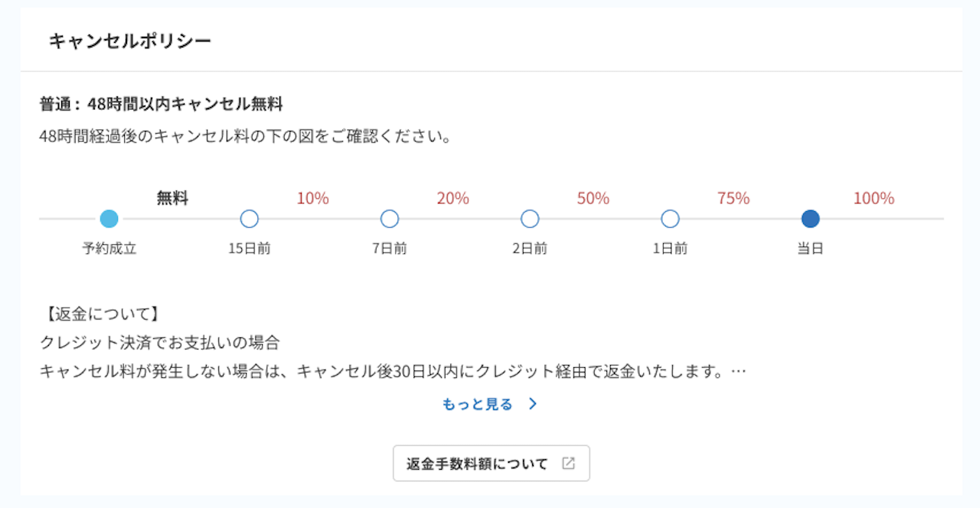
Task: Expand the refund details with もっと見る
Action: [x=476, y=404]
